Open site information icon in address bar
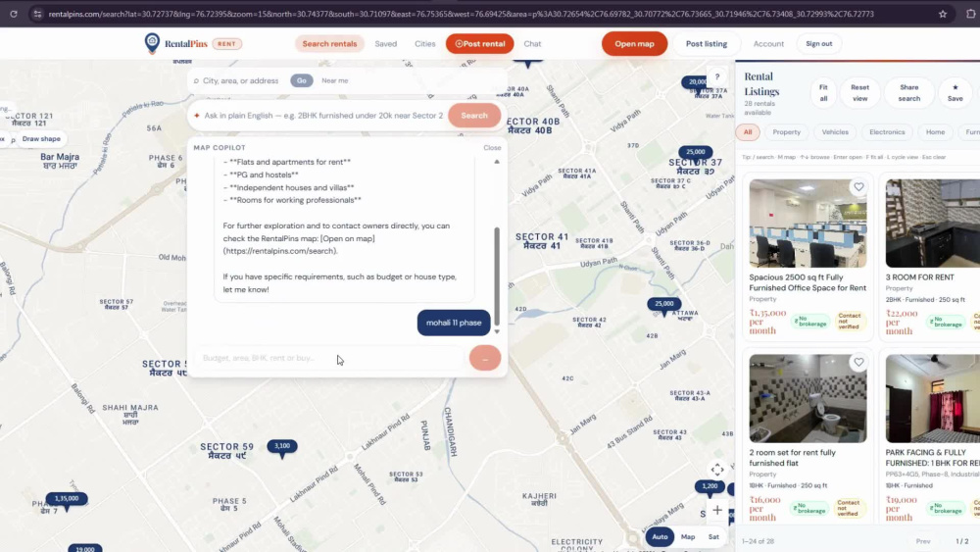Viewport: 980px width, 552px height. [x=37, y=14]
